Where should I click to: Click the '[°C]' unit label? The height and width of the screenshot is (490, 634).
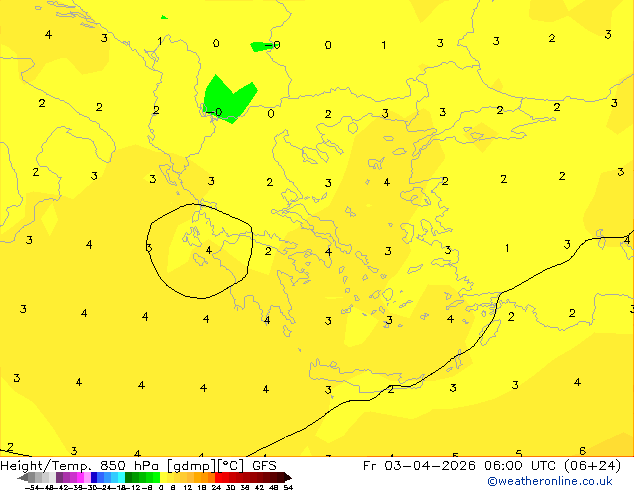pos(231,466)
